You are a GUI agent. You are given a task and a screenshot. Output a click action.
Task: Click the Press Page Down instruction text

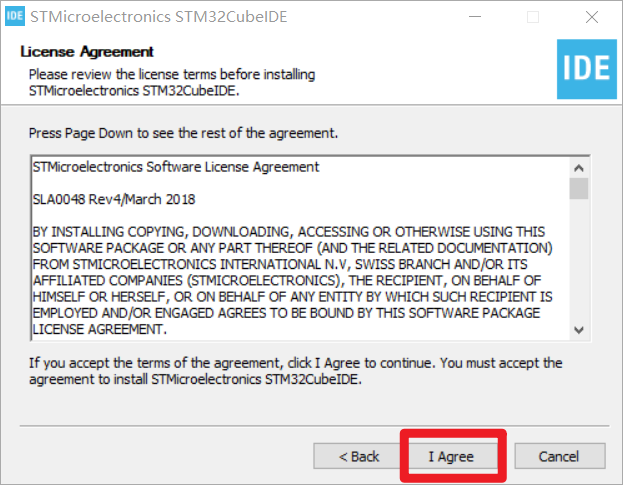(183, 133)
